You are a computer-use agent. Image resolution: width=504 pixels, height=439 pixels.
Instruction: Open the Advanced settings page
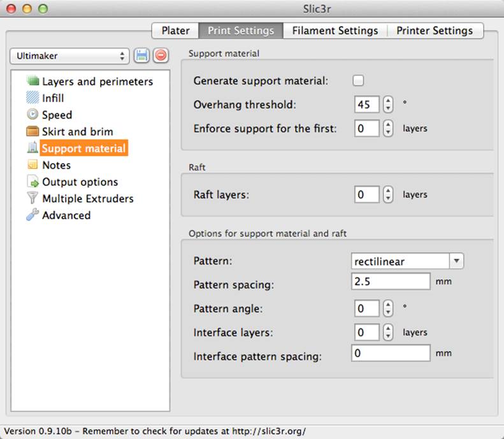[x=66, y=215]
